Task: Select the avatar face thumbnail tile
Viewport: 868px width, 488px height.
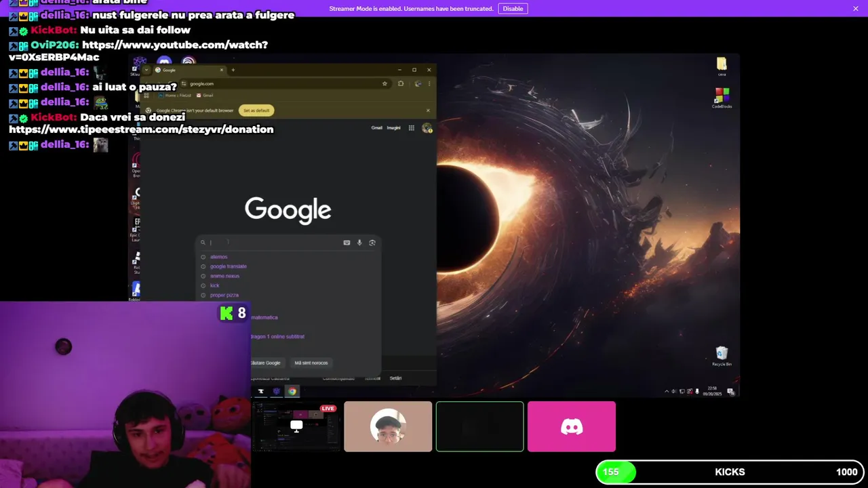Action: click(x=388, y=426)
